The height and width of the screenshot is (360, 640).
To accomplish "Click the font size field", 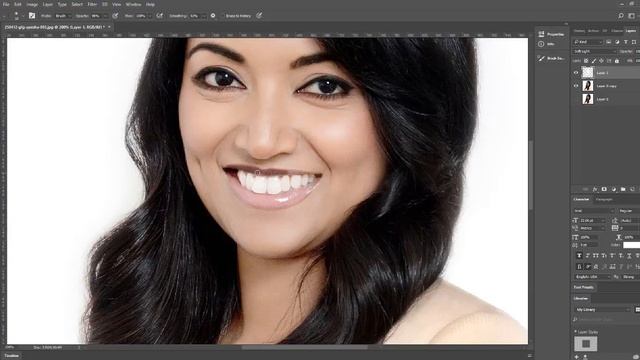I will click(x=593, y=220).
